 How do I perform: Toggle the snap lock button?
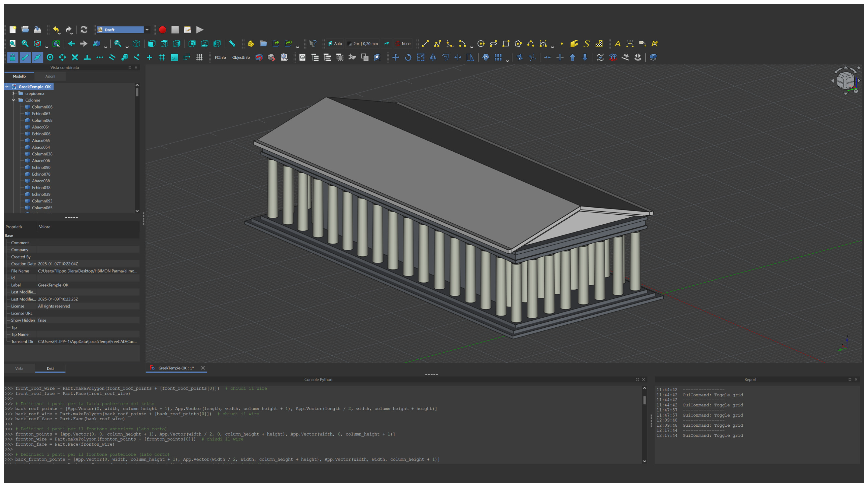(12, 57)
